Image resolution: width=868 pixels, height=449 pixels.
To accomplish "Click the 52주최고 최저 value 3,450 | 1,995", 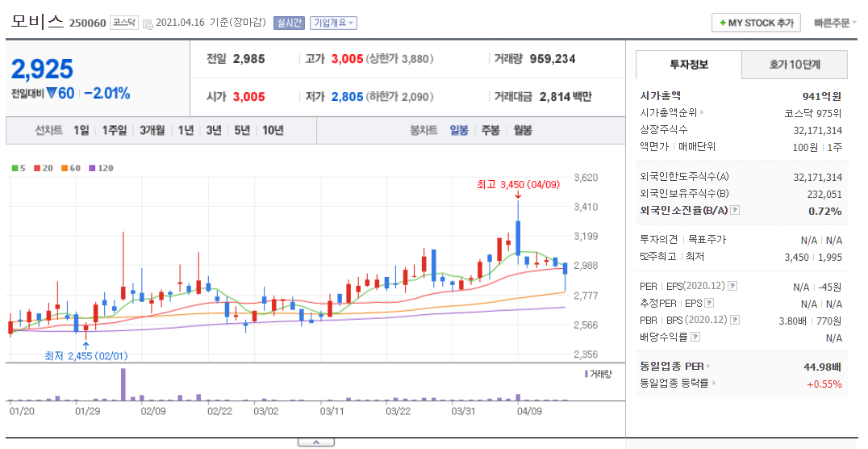I will (x=813, y=257).
